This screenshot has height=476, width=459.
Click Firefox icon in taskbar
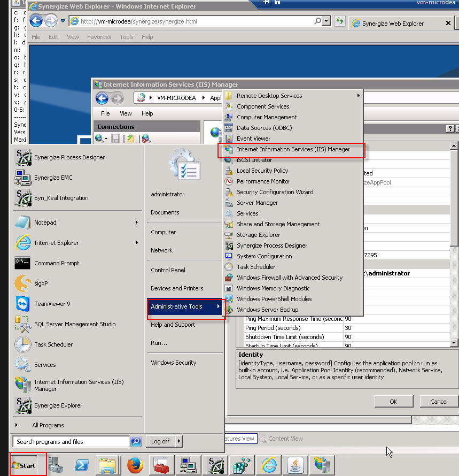tap(135, 465)
